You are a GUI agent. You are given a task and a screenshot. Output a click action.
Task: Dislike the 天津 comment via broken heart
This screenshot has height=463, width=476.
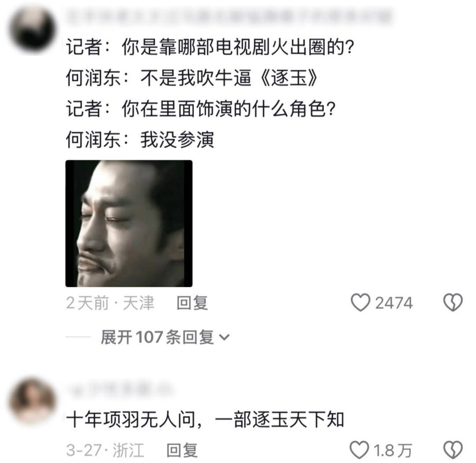pos(453,302)
